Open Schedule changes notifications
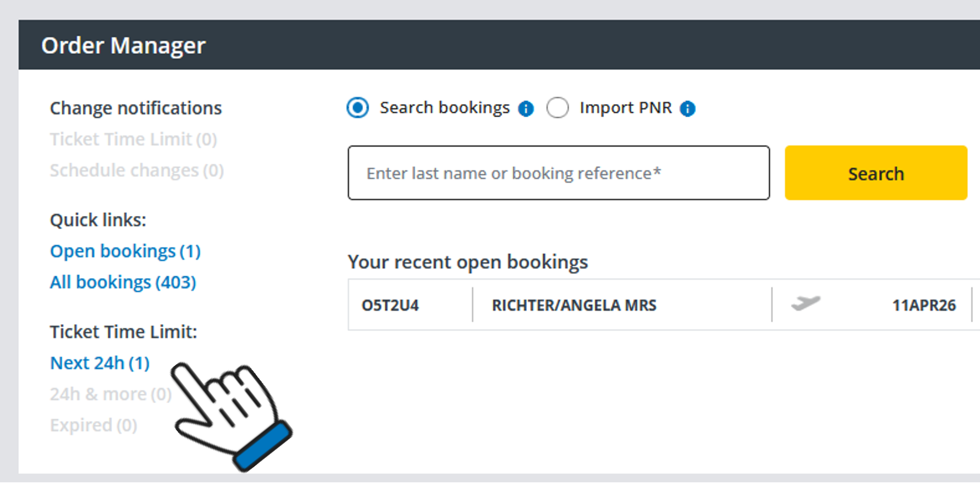Viewport: 980px width, 491px height. point(137,170)
